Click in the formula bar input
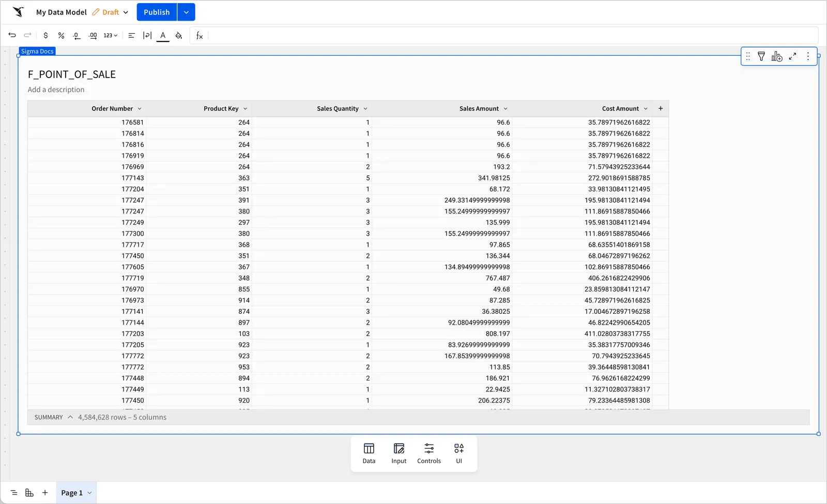This screenshot has height=504, width=827. [512, 35]
